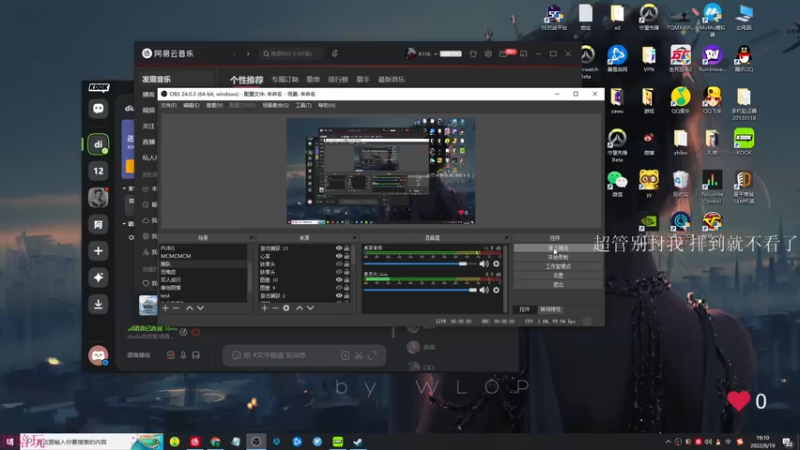Pop out the 来源 dock panel via header icon

pyautogui.click(x=354, y=238)
